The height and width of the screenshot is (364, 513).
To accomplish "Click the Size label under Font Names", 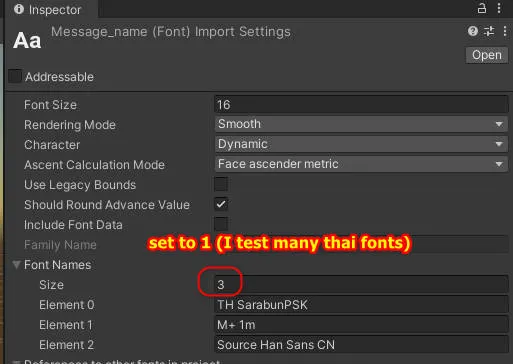I will tap(51, 285).
